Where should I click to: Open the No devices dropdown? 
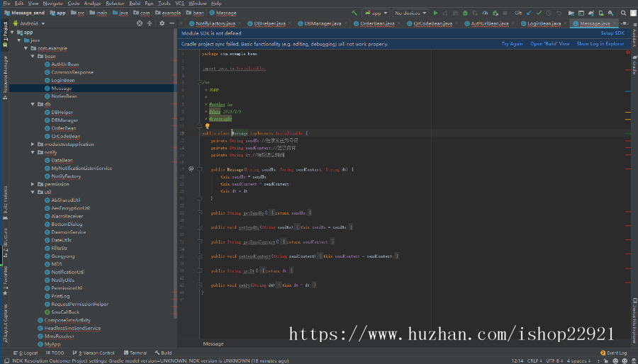(409, 13)
